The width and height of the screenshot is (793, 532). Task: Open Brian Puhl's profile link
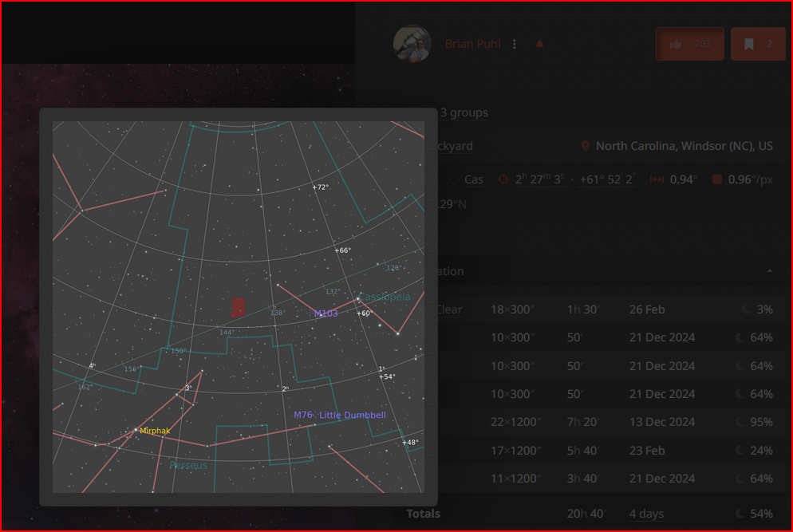click(x=472, y=44)
